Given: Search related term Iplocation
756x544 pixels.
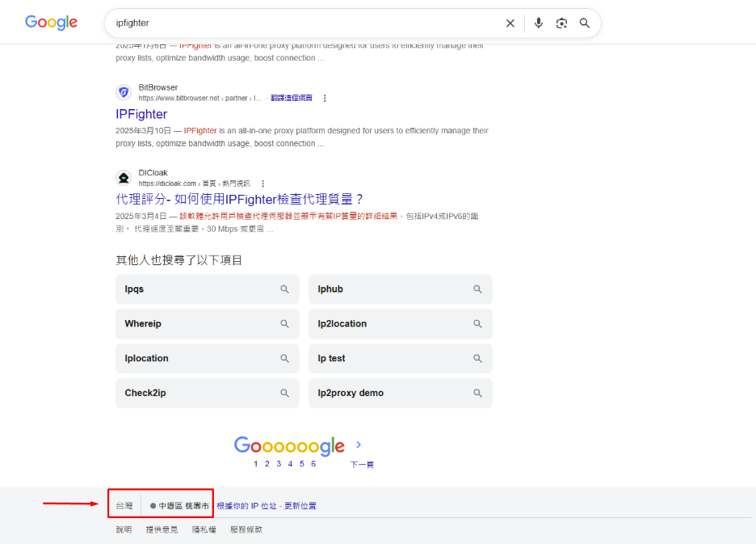Looking at the screenshot, I should tap(208, 359).
